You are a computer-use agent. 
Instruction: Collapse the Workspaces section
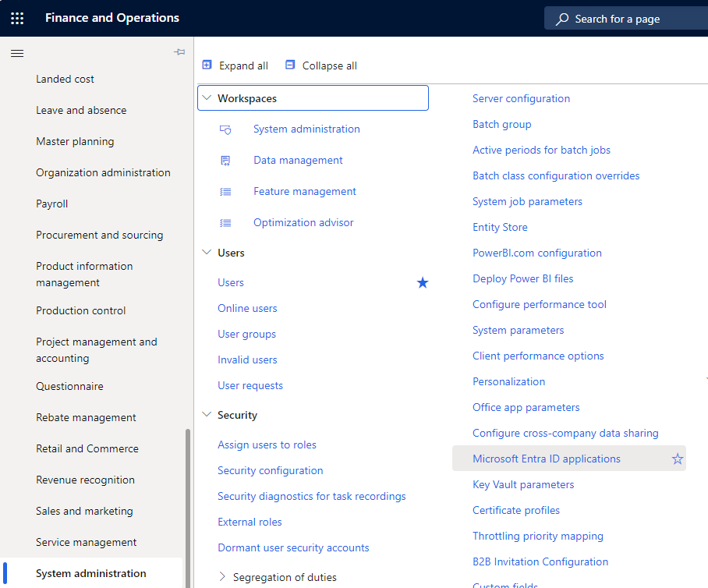coord(207,98)
